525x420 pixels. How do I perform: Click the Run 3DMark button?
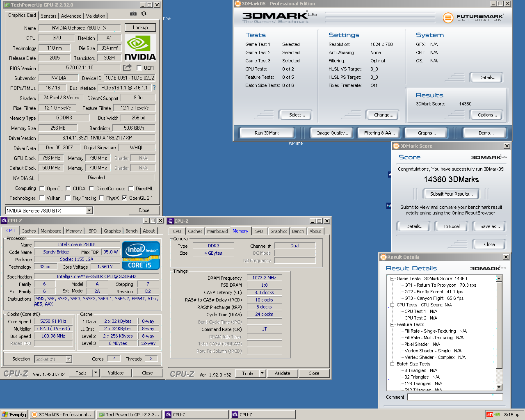click(x=267, y=133)
